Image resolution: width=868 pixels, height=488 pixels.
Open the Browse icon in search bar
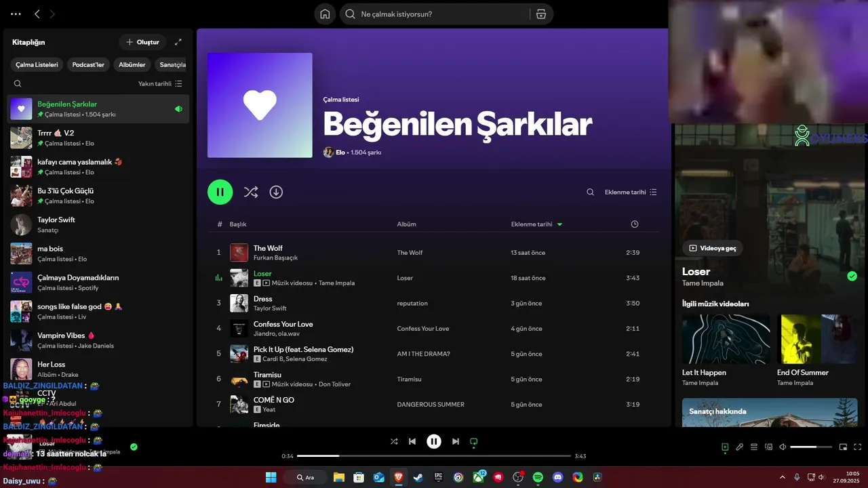tap(540, 14)
